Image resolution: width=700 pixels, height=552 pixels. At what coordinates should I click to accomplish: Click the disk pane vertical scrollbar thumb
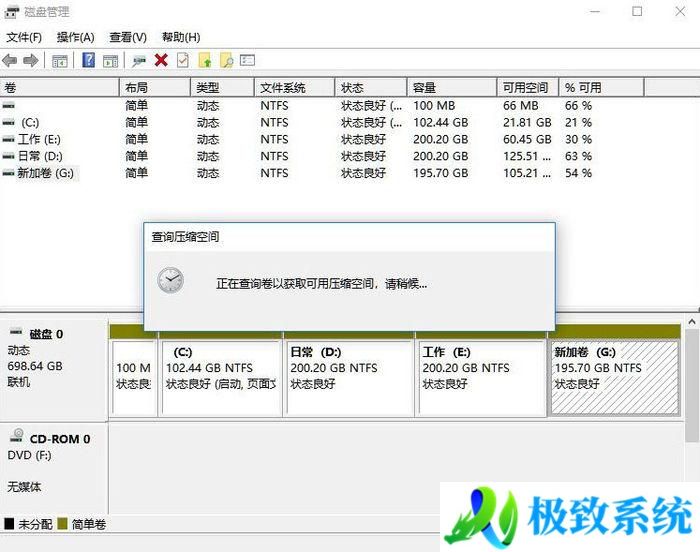pyautogui.click(x=692, y=386)
